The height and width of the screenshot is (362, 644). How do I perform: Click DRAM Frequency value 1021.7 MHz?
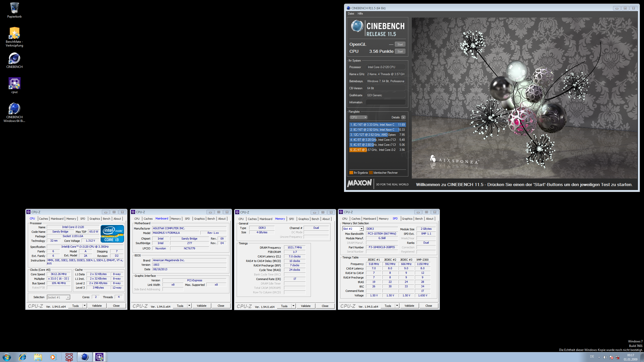[x=295, y=248]
